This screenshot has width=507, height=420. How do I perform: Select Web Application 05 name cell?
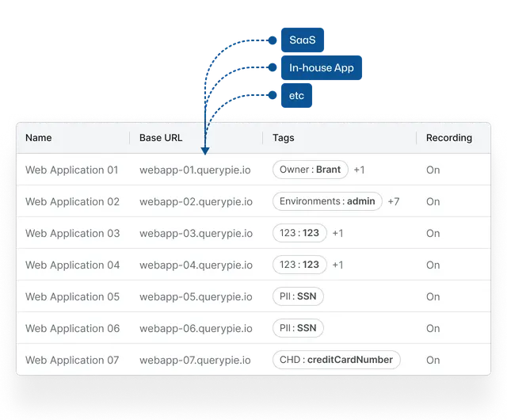coord(72,296)
